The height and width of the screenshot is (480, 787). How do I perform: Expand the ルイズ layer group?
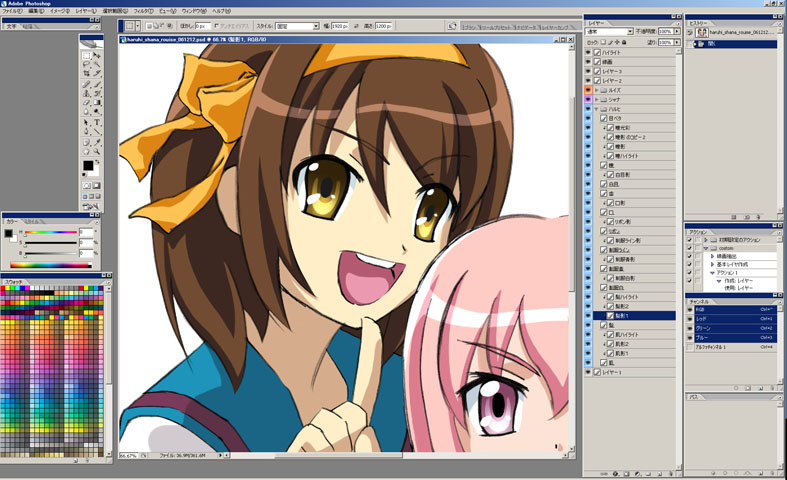(597, 90)
